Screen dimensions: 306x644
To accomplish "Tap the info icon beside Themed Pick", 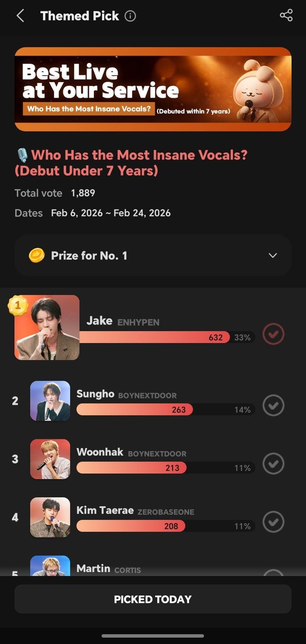I will click(x=130, y=16).
